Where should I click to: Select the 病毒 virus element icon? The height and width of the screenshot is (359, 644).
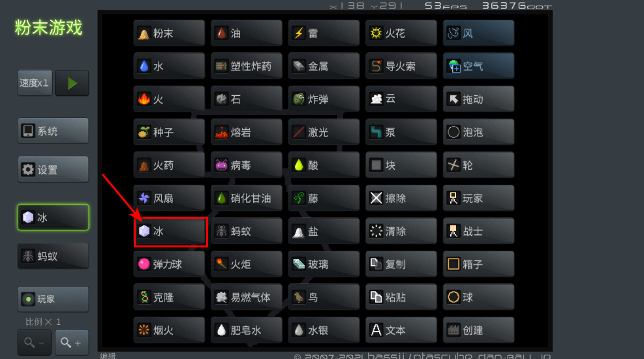coord(247,165)
